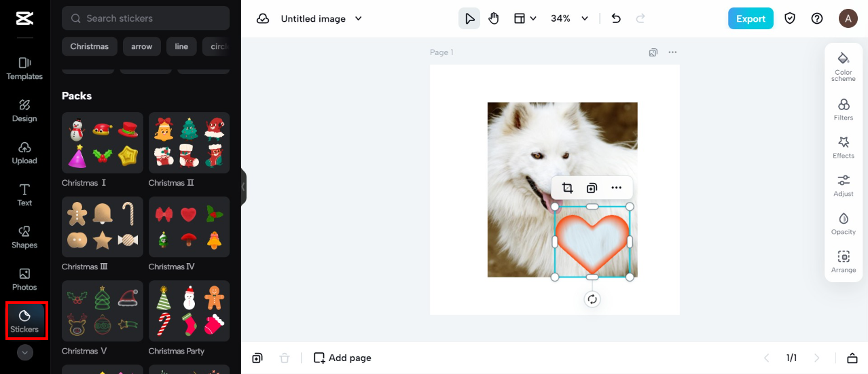Open the layout options dropdown
Viewport: 868px width, 374px height.
pos(525,19)
